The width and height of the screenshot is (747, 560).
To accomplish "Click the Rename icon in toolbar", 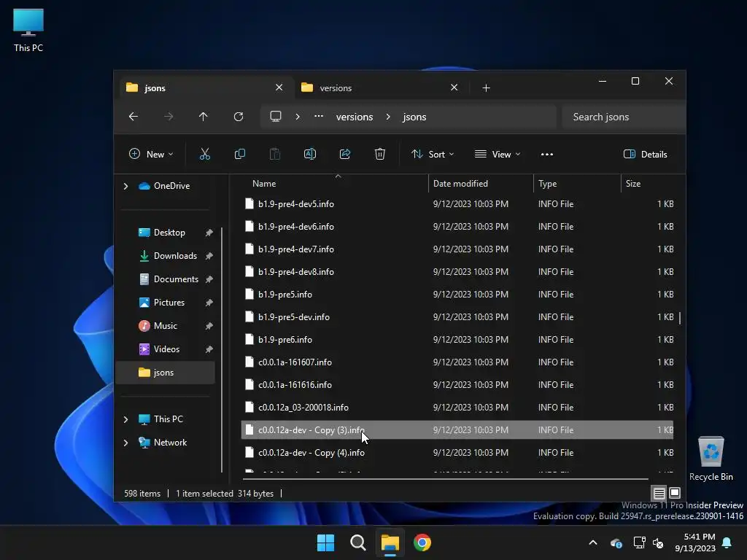I will (309, 154).
